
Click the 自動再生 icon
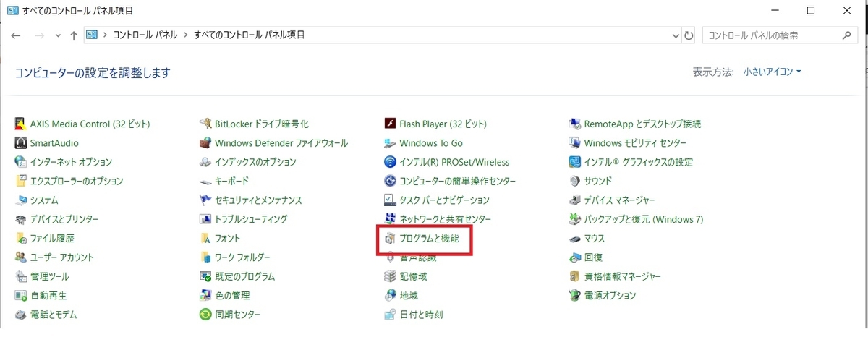coord(21,295)
